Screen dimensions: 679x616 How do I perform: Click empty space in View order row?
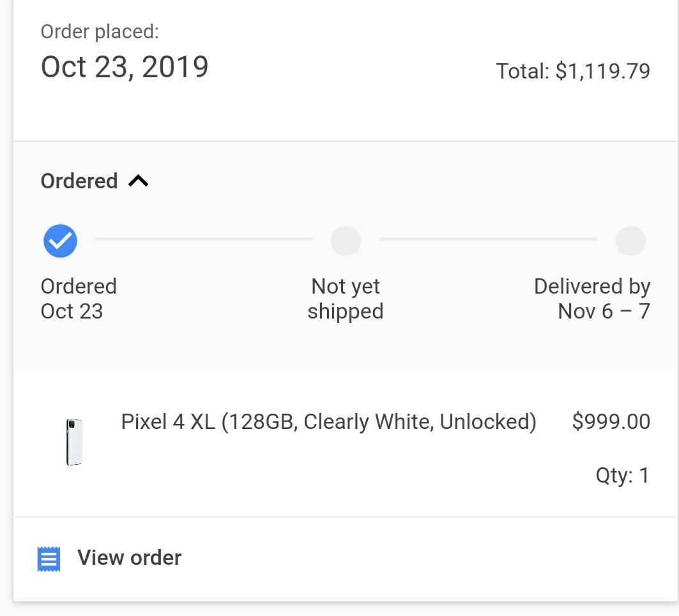pos(429,559)
